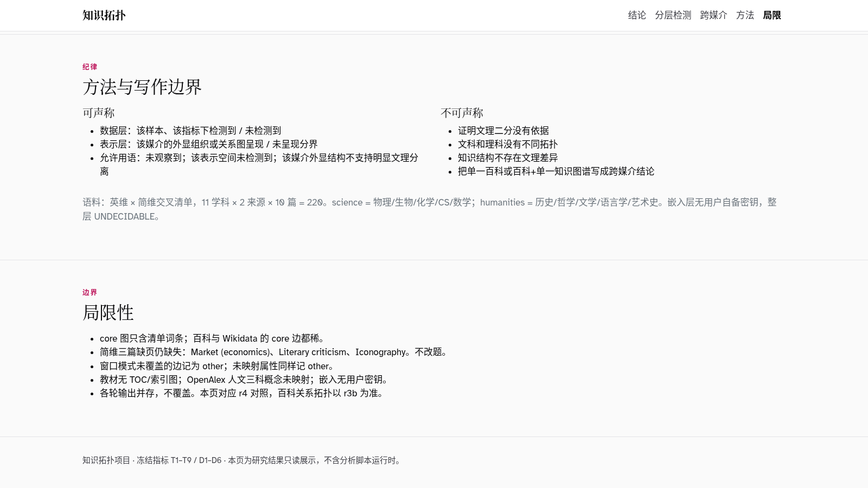Click the line 知识结构不存在文理差异
The width and height of the screenshot is (868, 488).
(x=508, y=158)
